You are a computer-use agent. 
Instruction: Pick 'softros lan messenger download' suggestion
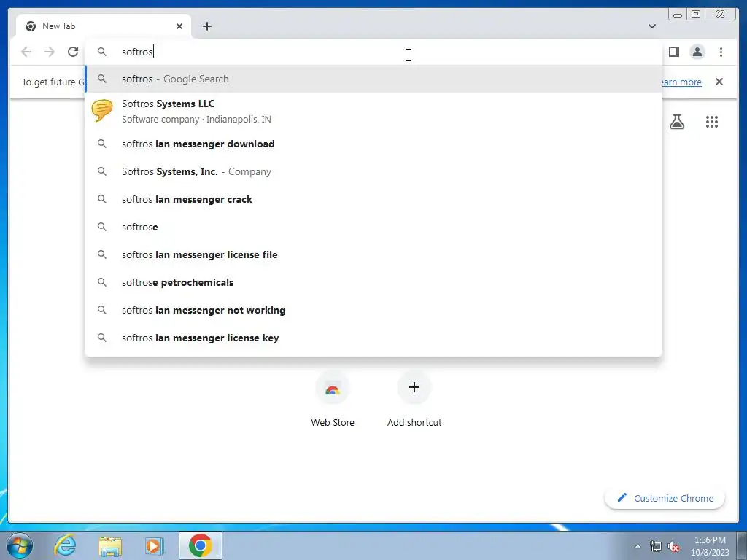point(373,144)
